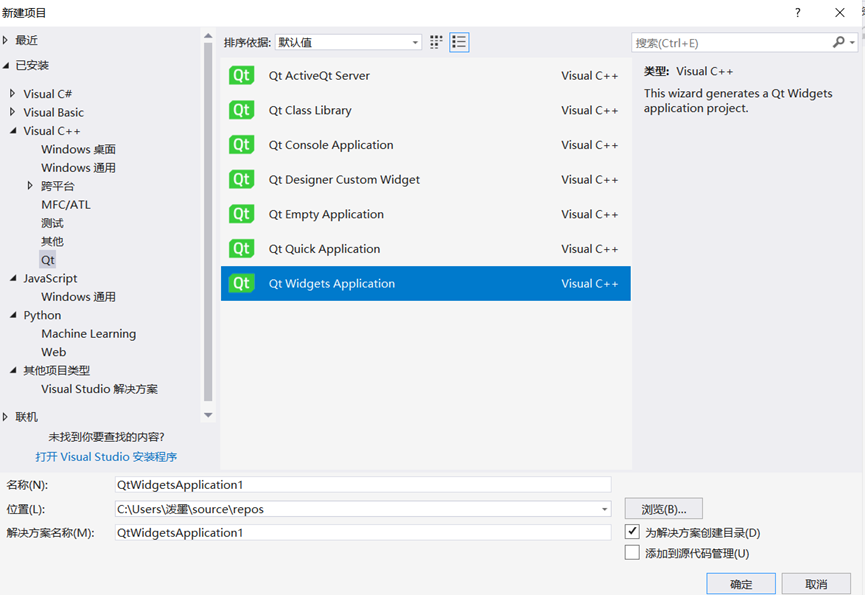Select the 其他 category
The height and width of the screenshot is (595, 865).
pos(52,242)
